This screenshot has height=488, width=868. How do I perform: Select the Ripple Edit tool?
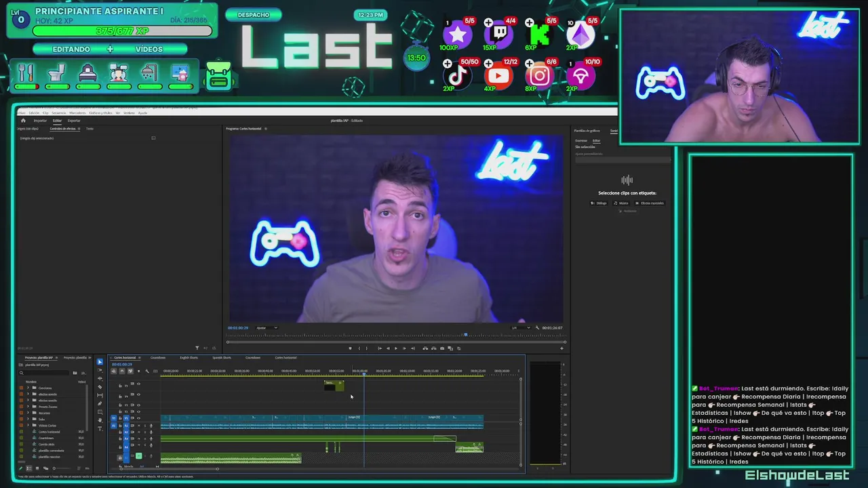[x=100, y=378]
